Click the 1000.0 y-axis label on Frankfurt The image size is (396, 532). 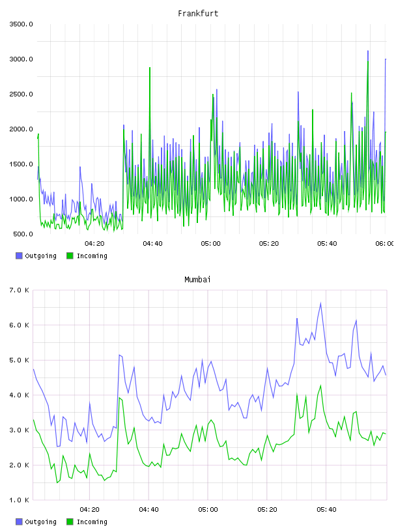click(21, 199)
